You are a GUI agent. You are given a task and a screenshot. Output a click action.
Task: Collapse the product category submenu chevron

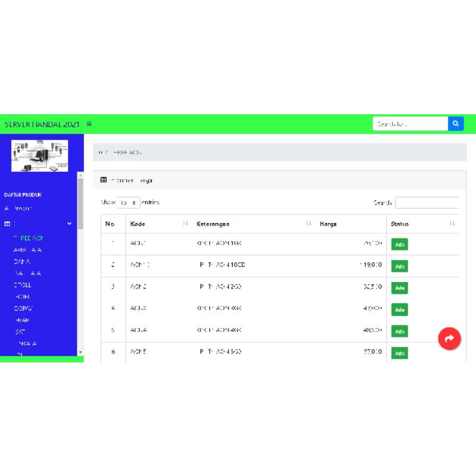(69, 224)
